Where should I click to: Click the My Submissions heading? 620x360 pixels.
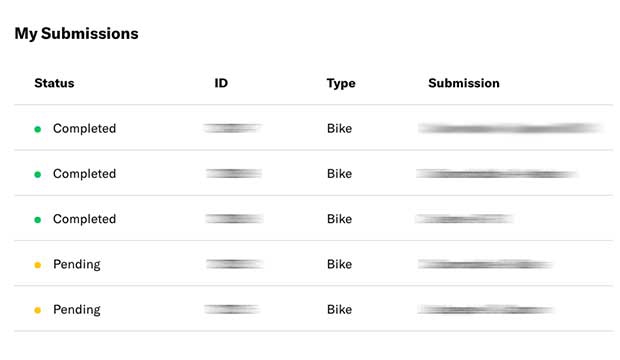76,34
